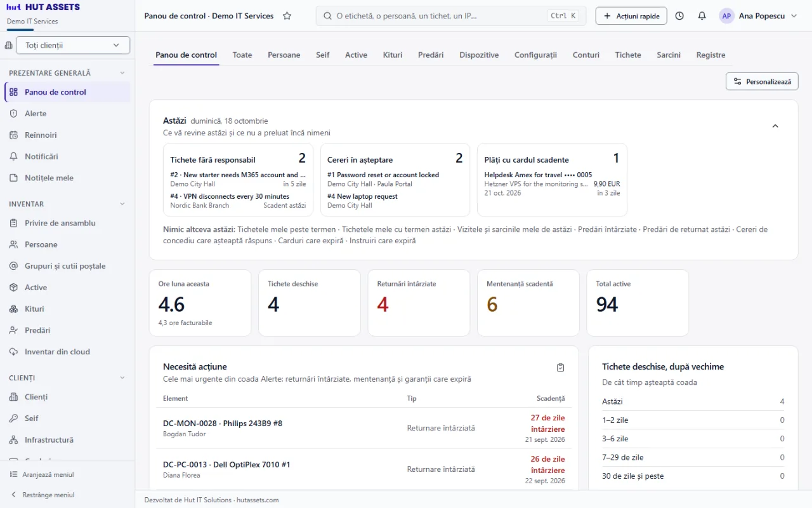812x508 pixels.
Task: Click the Active cube icon in sidebar
Action: click(13, 288)
